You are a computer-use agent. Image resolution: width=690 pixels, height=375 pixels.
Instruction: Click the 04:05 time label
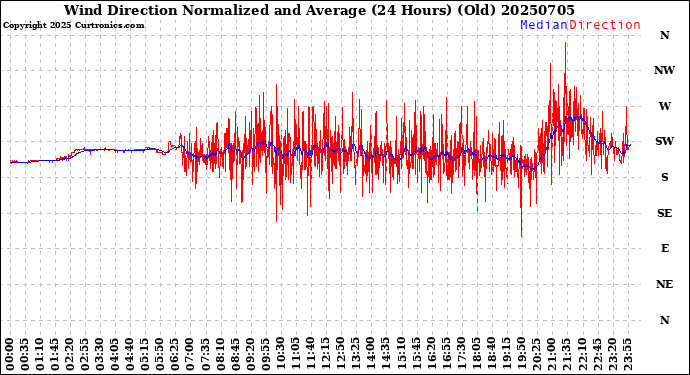115,354
